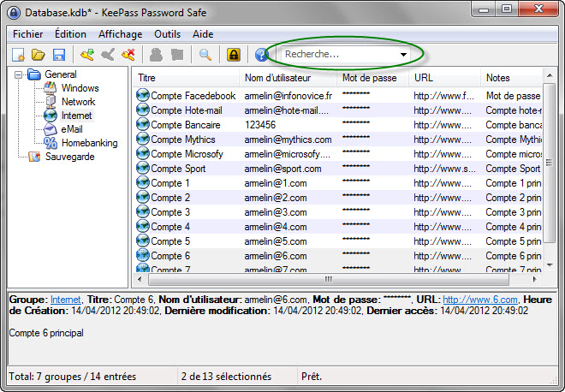Click the vertical scrollbar thumb of the entry list

(x=549, y=163)
